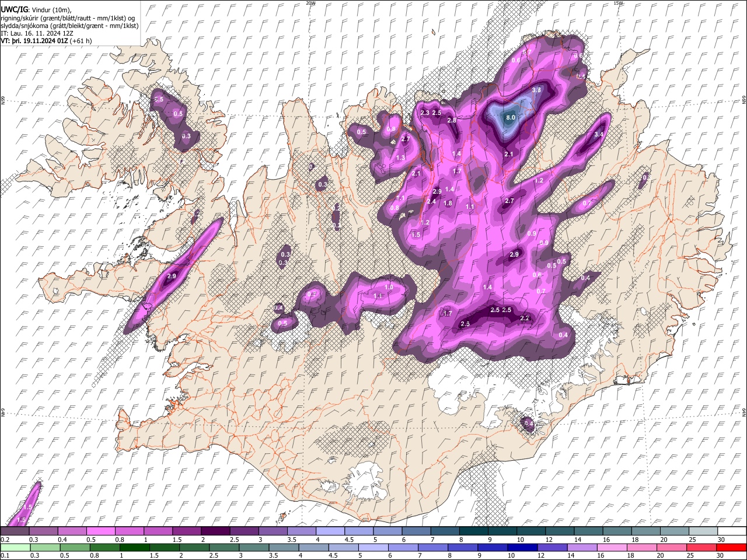Select the deep blue 10–12 lower scale swatch
747x560 pixels.
pyautogui.click(x=522, y=548)
